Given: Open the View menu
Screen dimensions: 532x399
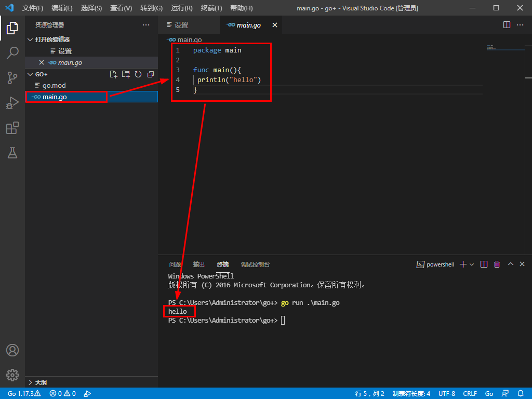Looking at the screenshot, I should tap(121, 8).
